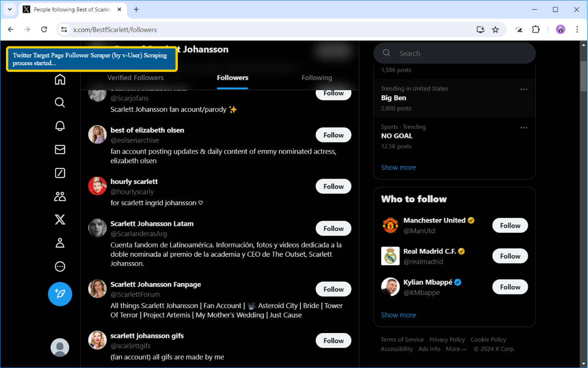The width and height of the screenshot is (588, 368).
Task: Open the Extensions puzzle icon
Action: pyautogui.click(x=536, y=29)
